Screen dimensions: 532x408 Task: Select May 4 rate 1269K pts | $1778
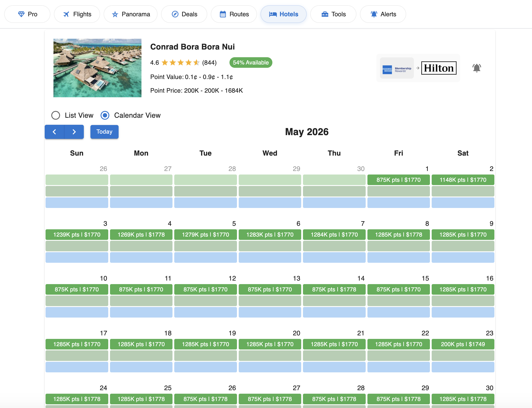(x=141, y=235)
